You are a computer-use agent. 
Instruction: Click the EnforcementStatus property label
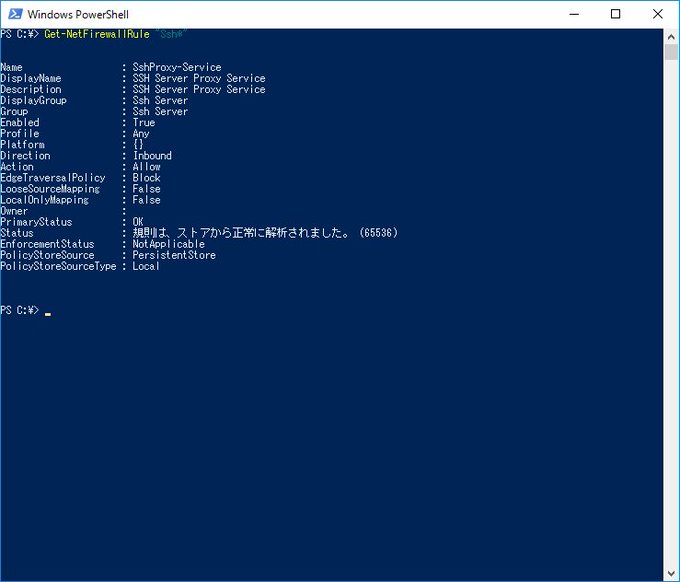(47, 244)
